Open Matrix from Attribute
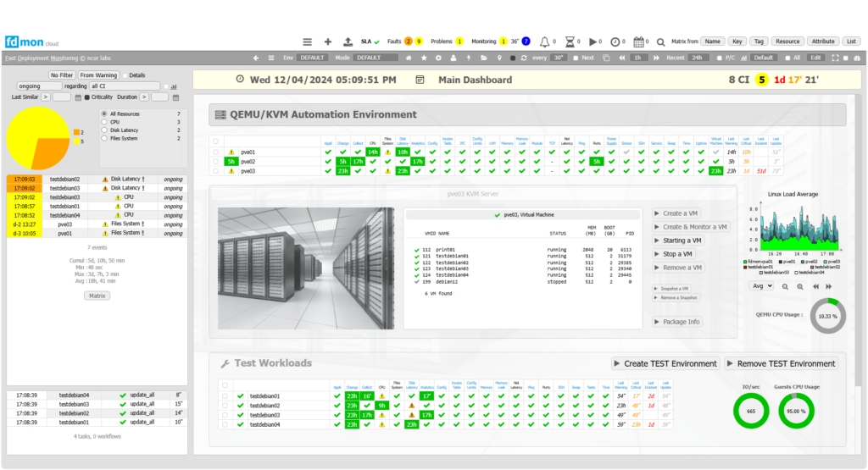 tap(823, 41)
